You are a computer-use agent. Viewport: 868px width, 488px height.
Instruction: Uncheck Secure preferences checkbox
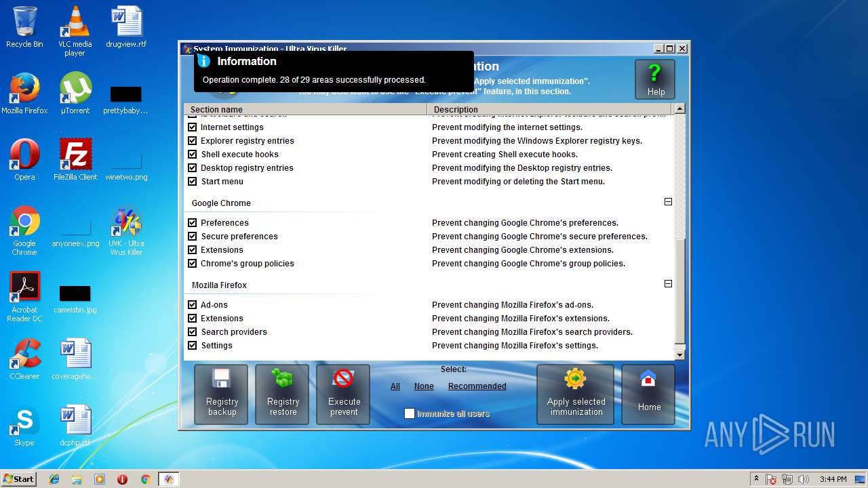192,236
